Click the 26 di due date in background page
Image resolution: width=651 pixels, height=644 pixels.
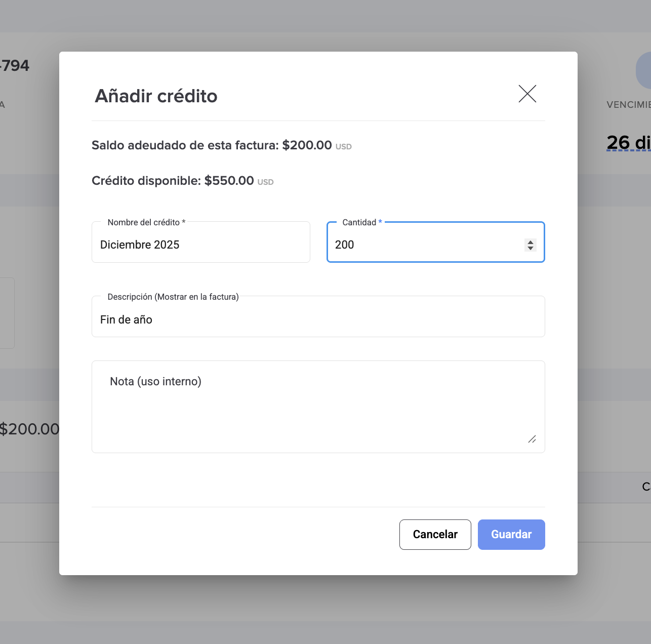[x=629, y=143]
